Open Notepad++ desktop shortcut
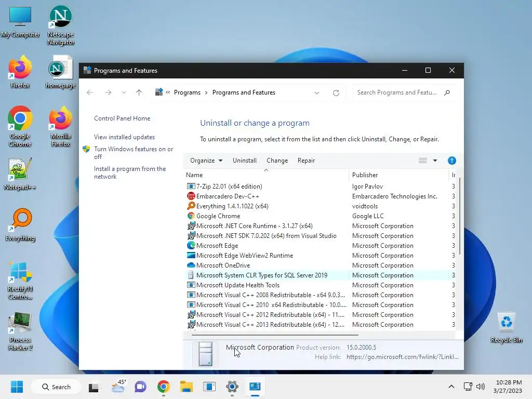 20,175
